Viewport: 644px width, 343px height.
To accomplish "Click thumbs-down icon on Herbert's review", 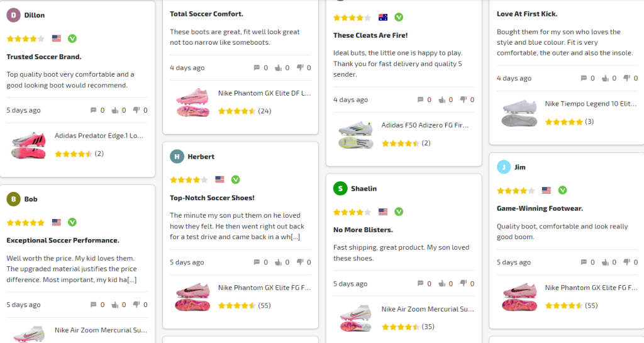I will 300,262.
